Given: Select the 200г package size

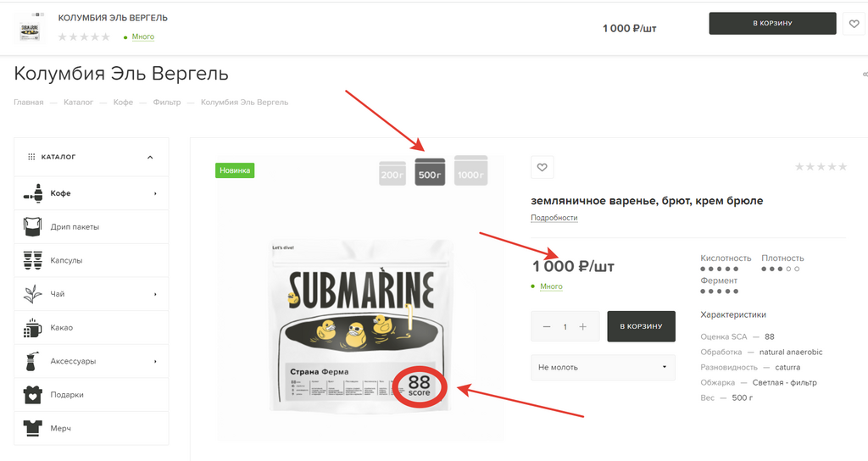Looking at the screenshot, I should tap(392, 174).
